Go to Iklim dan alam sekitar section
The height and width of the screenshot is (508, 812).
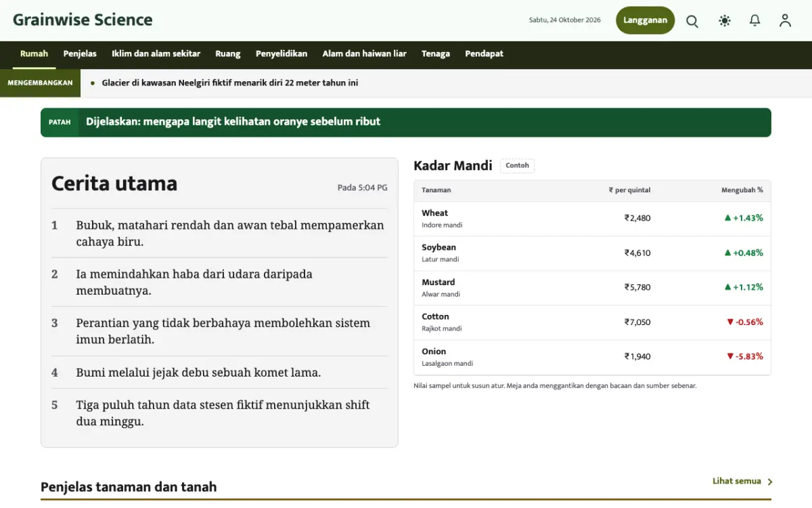tap(156, 54)
